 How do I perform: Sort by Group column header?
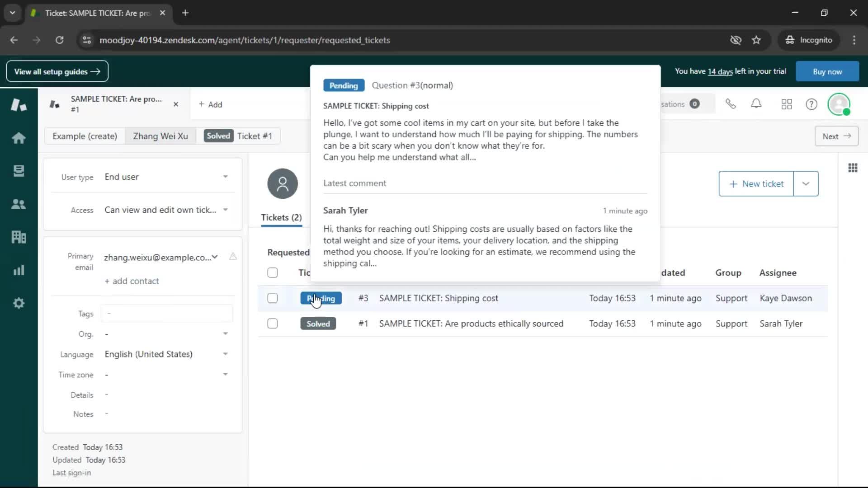pos(728,272)
